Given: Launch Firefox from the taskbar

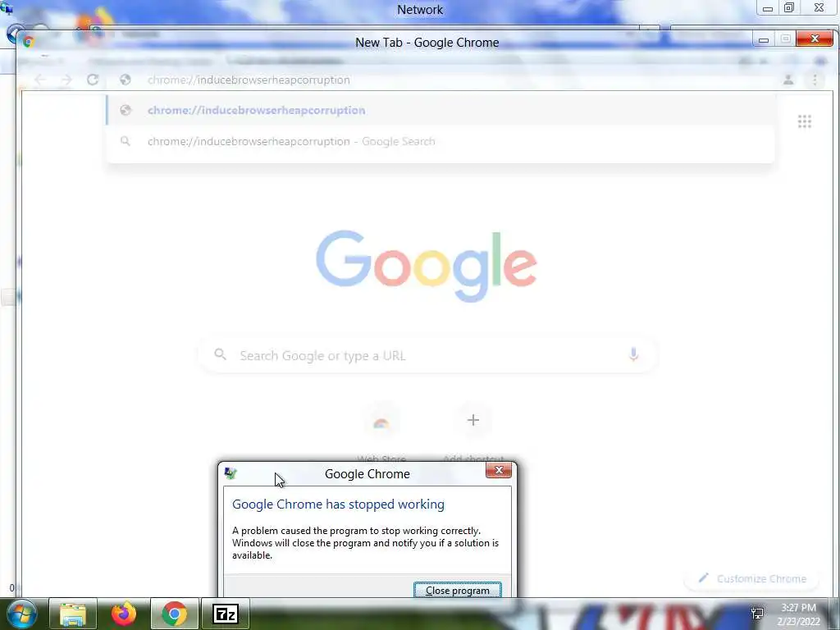Looking at the screenshot, I should tap(124, 614).
